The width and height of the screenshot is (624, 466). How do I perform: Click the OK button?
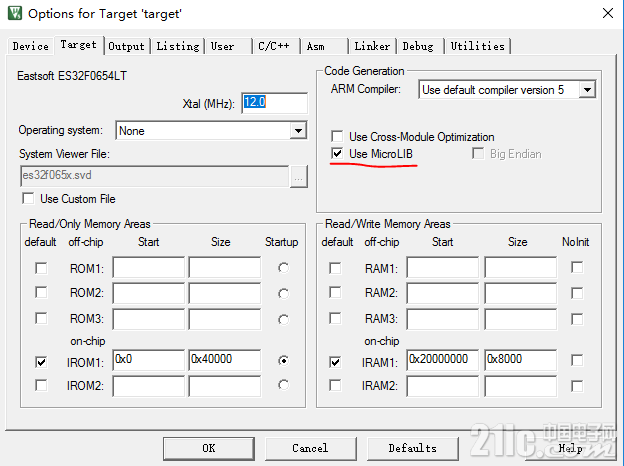pos(209,448)
